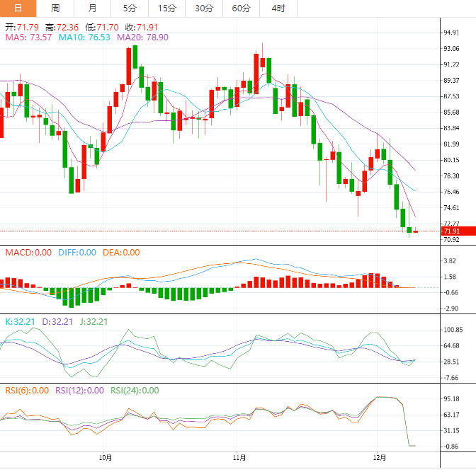Switch to the 5分 interval tab
This screenshot has width=476, height=472.
(130, 8)
